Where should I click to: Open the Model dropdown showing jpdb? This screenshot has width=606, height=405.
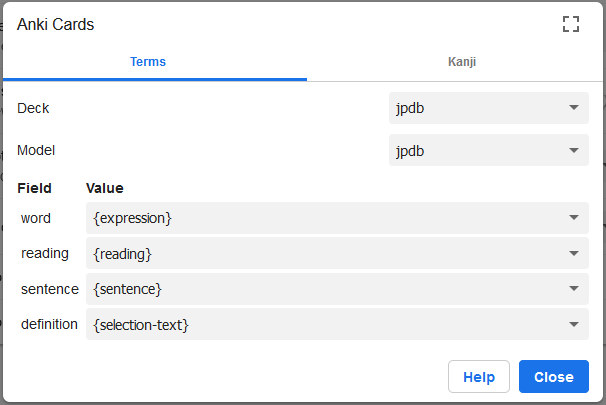[489, 150]
